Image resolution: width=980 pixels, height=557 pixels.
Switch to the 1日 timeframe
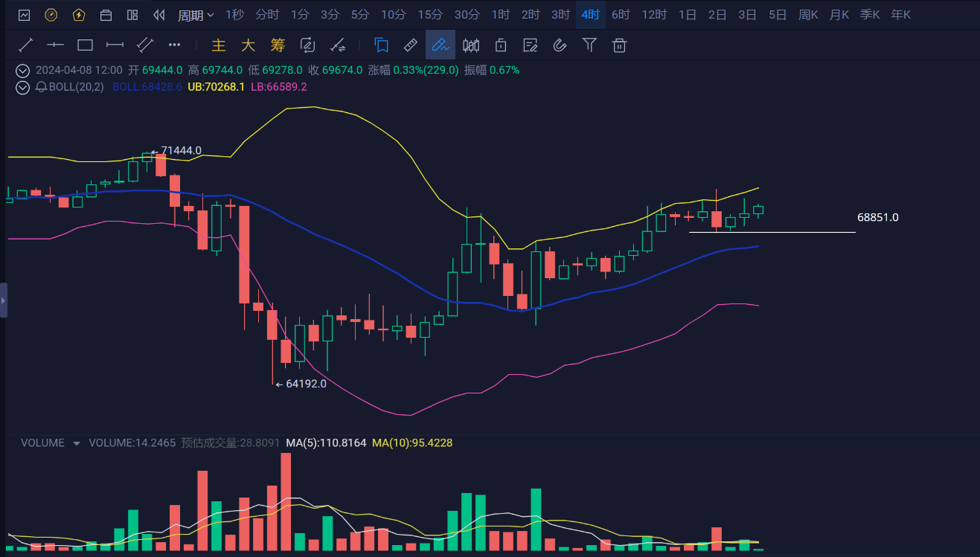pyautogui.click(x=687, y=15)
